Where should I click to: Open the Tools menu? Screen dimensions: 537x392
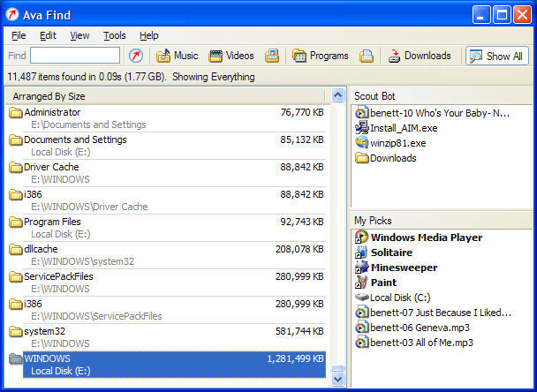tap(115, 35)
